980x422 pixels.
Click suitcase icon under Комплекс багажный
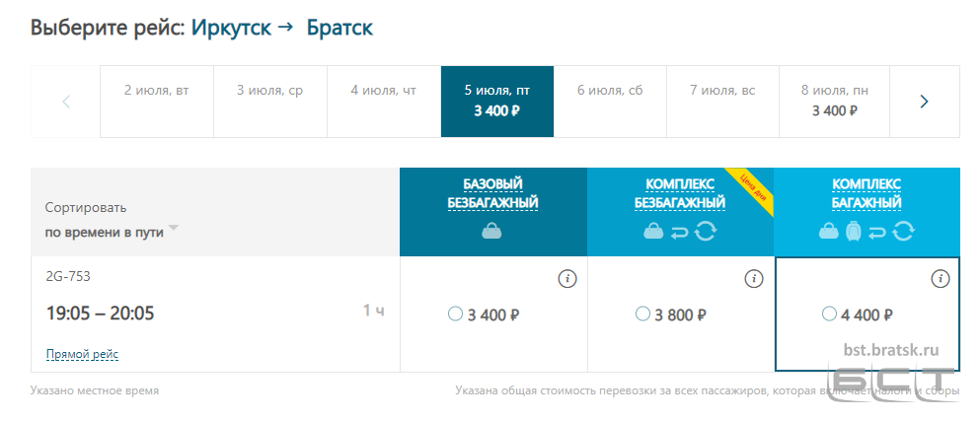coord(853,232)
